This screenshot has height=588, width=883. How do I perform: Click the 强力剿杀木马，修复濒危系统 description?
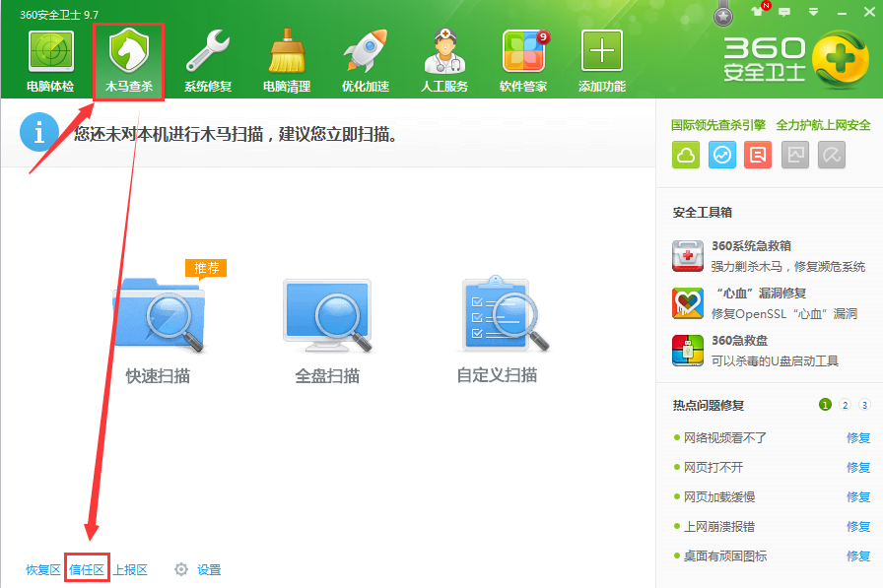tap(787, 267)
